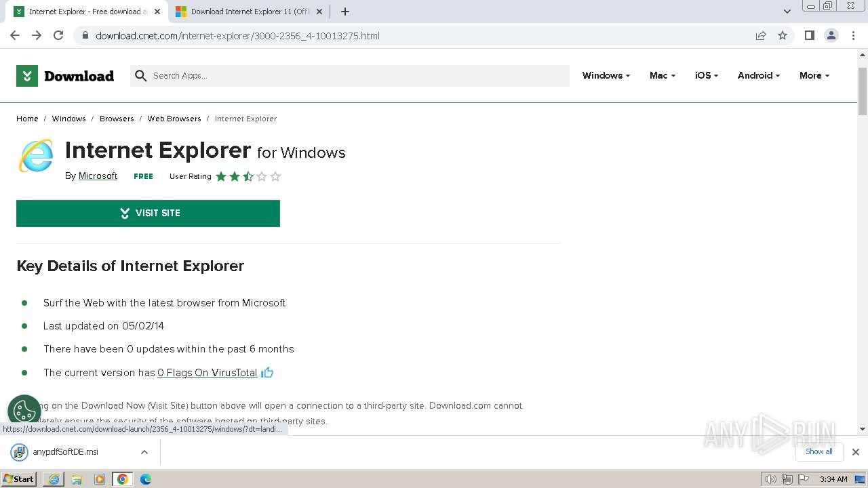Click Show all downloads button
The height and width of the screenshot is (488, 868).
pos(819,451)
